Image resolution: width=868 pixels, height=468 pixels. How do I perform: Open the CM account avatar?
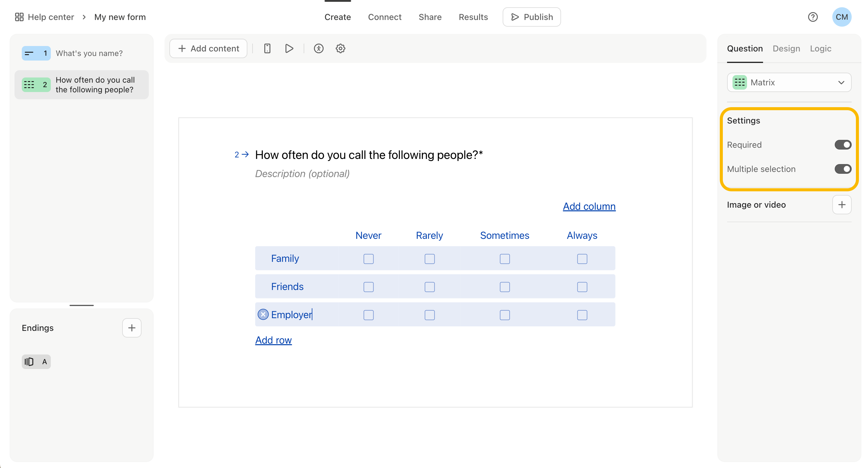(842, 17)
